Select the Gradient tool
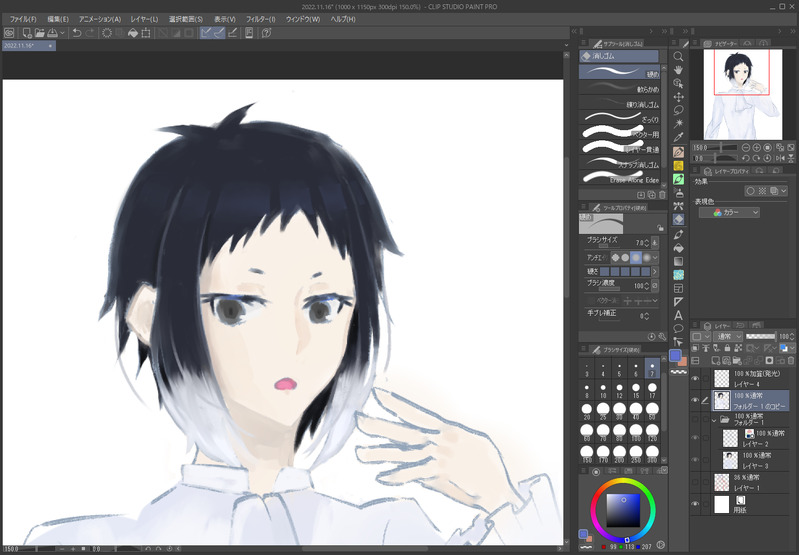The width and height of the screenshot is (799, 555). point(678,261)
